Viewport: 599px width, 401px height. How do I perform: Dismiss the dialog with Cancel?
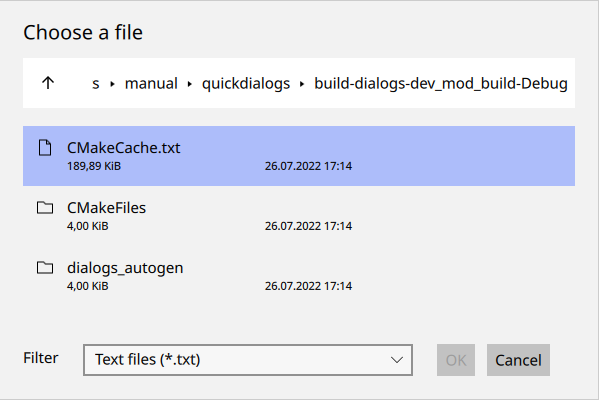[518, 360]
